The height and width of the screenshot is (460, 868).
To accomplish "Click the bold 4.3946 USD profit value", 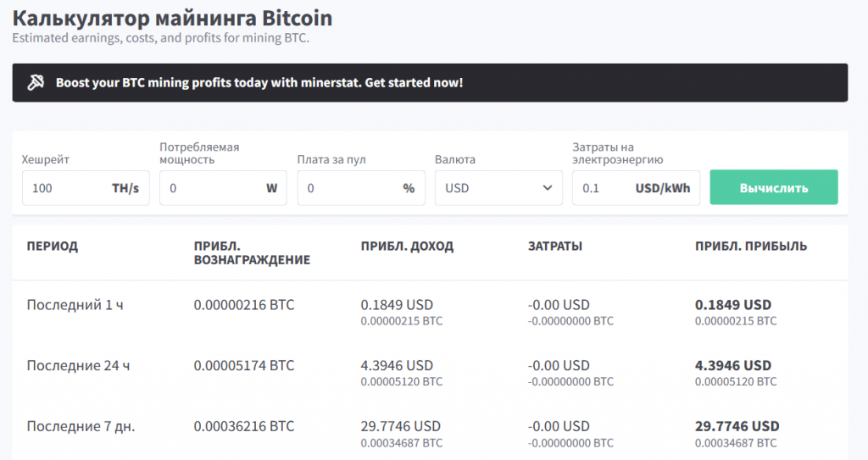I will 733,366.
